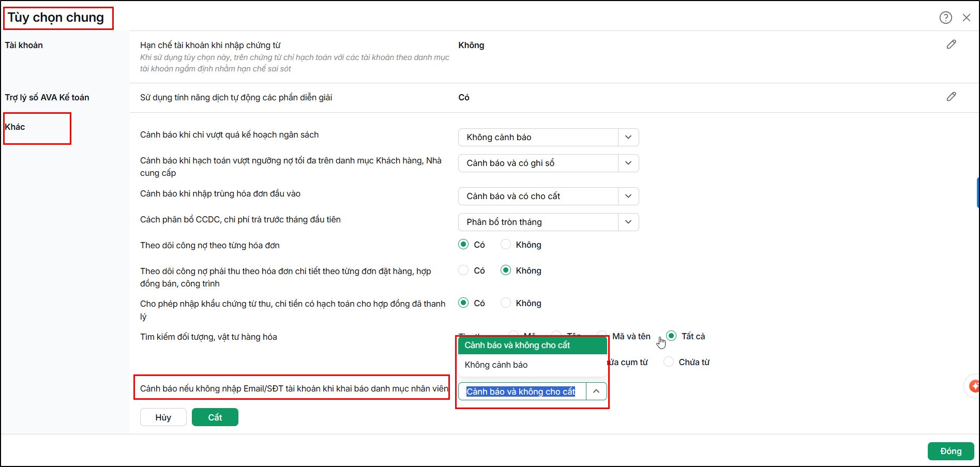Click 'Hạn chế tài khoản khi nhập chứng từ' text
980x467 pixels.
tap(210, 46)
